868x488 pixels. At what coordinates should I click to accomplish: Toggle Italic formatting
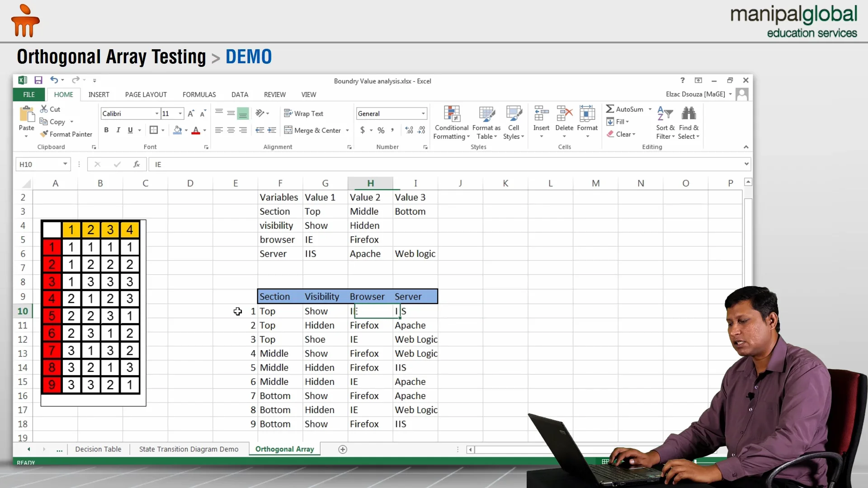(x=118, y=130)
